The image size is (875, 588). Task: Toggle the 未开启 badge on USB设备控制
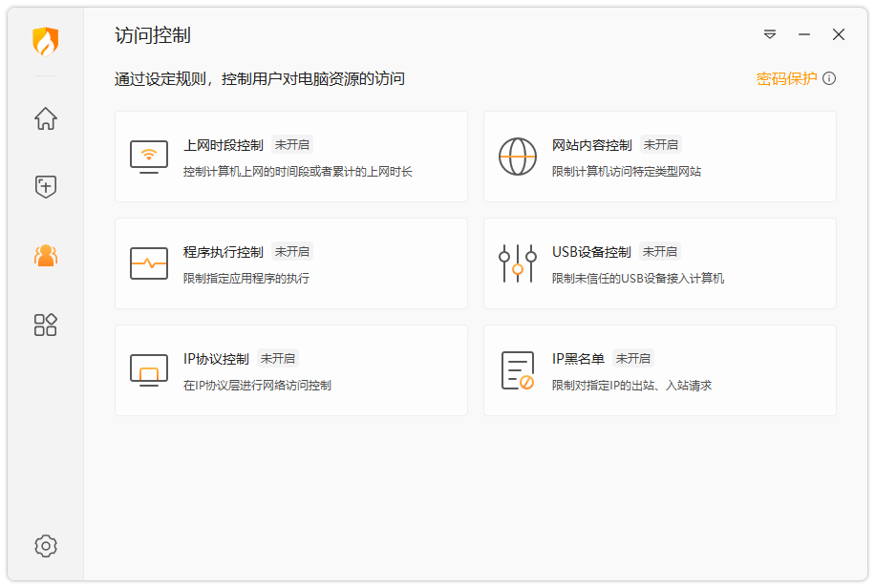pyautogui.click(x=659, y=251)
